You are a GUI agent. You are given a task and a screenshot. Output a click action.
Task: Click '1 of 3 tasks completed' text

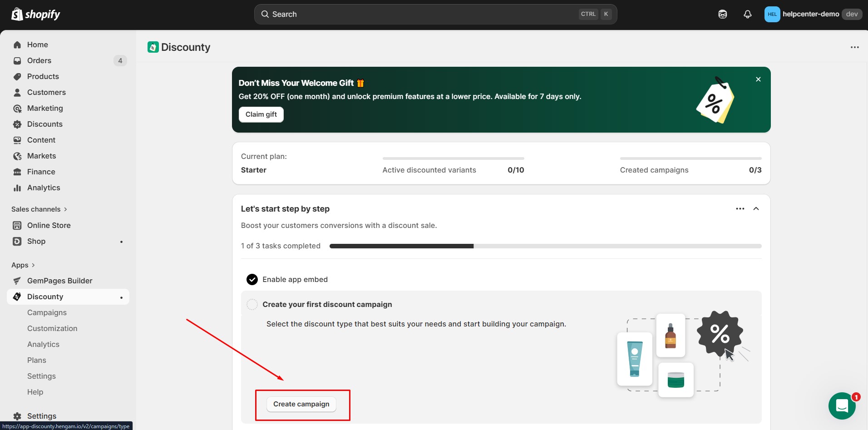(x=281, y=246)
